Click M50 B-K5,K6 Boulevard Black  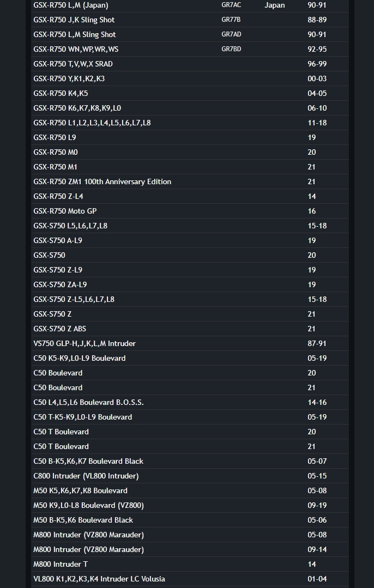pos(83,520)
